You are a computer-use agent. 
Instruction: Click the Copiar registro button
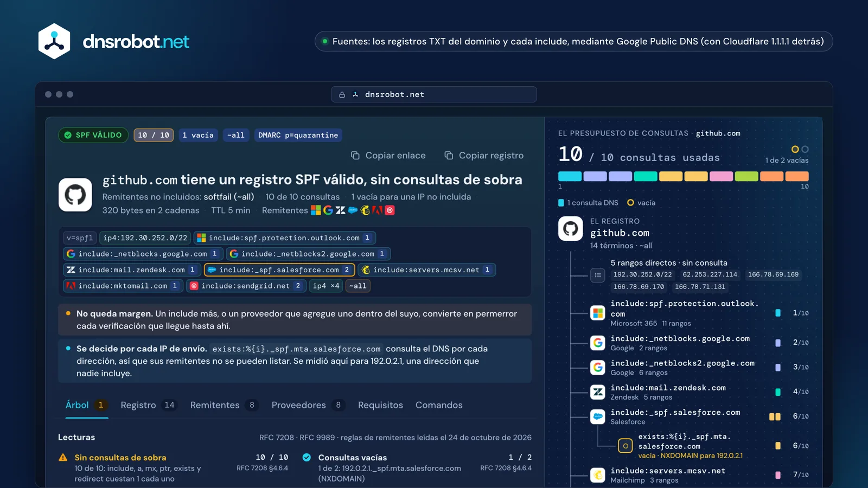coord(484,156)
